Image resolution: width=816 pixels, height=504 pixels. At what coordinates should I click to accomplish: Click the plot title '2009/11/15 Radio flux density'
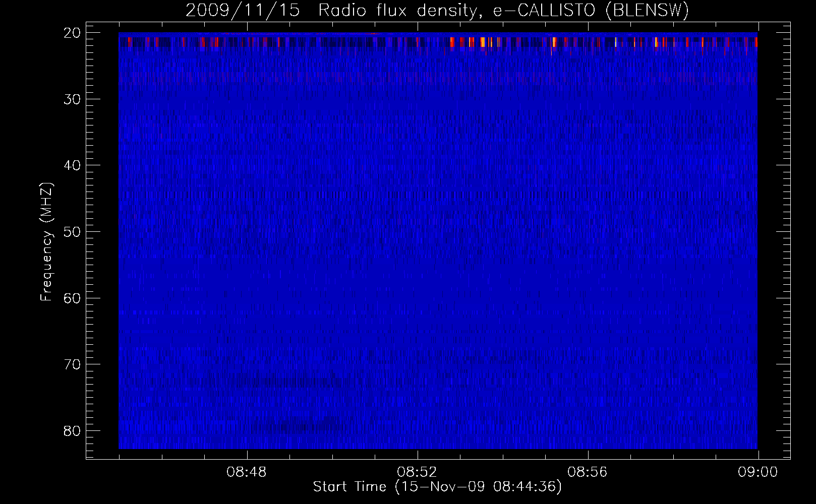point(437,10)
